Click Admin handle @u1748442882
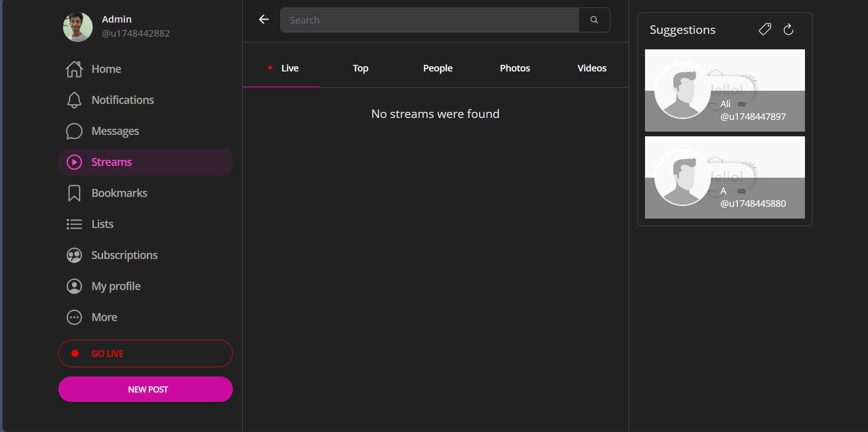The width and height of the screenshot is (868, 432). click(x=136, y=33)
